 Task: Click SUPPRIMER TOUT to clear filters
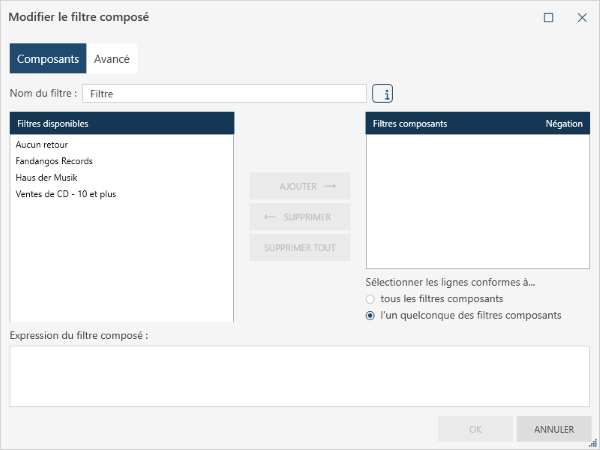pos(300,248)
